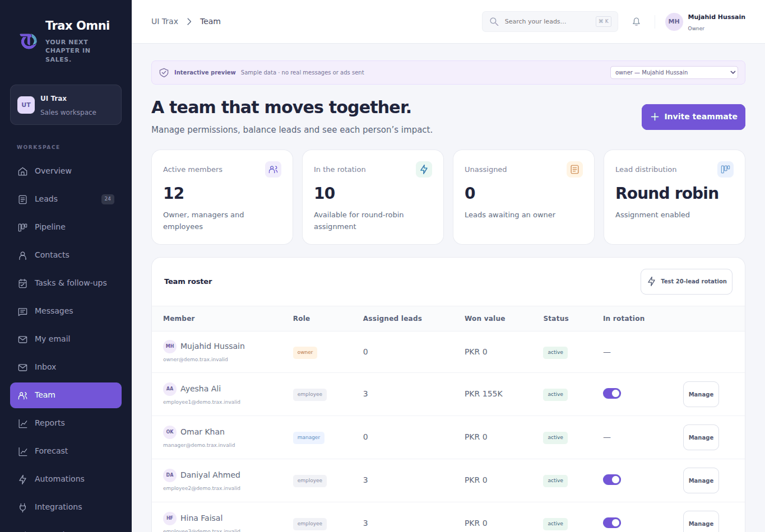Open Pipeline from sidebar
Screen dimensions: 765x532
66,227
